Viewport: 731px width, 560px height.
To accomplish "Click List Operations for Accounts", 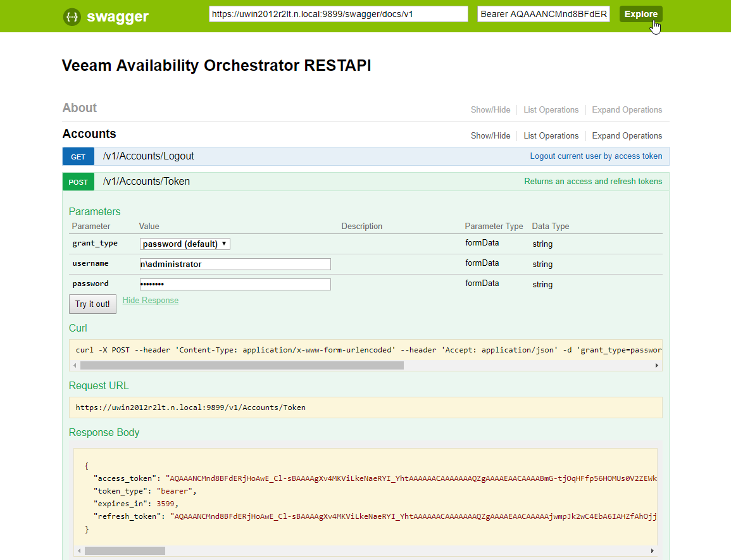I will (551, 135).
